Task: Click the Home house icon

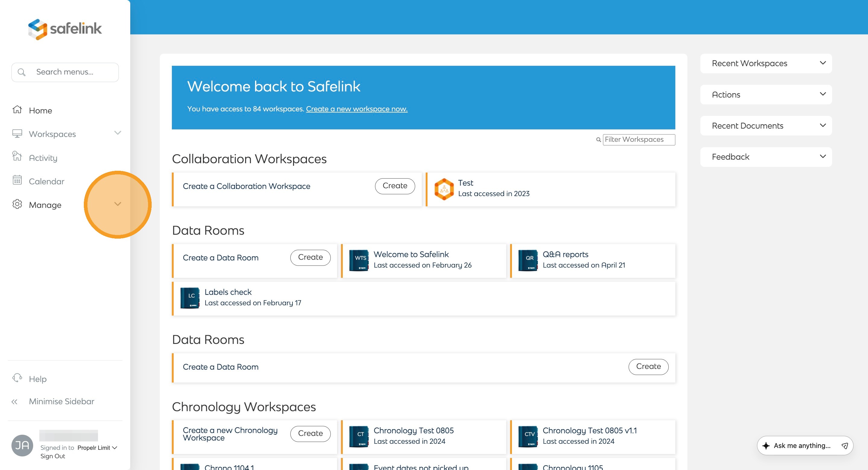Action: coord(17,110)
